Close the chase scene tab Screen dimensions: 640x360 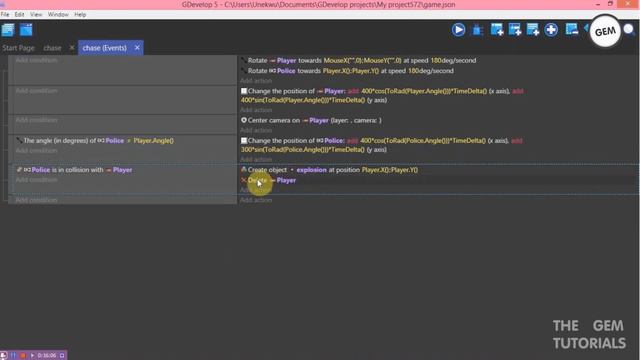pos(72,48)
